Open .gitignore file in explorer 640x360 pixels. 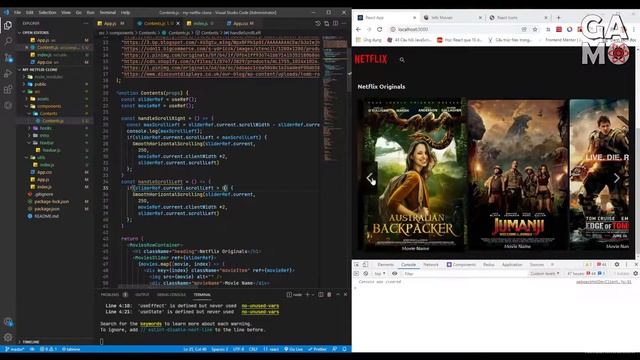pos(43,194)
